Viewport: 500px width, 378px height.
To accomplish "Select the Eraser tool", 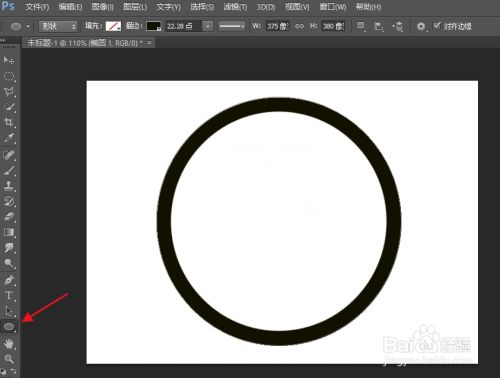I will click(9, 217).
